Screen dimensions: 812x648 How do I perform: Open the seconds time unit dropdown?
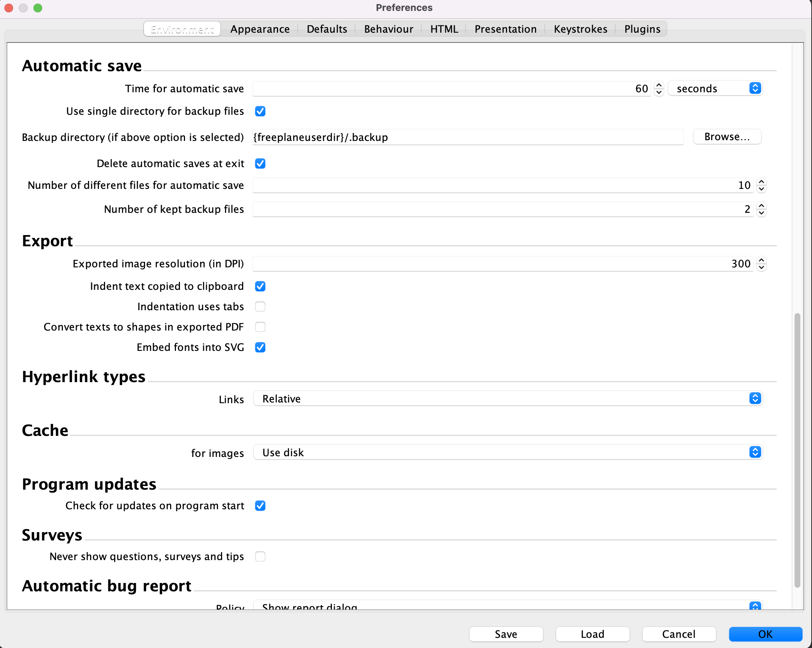(715, 88)
